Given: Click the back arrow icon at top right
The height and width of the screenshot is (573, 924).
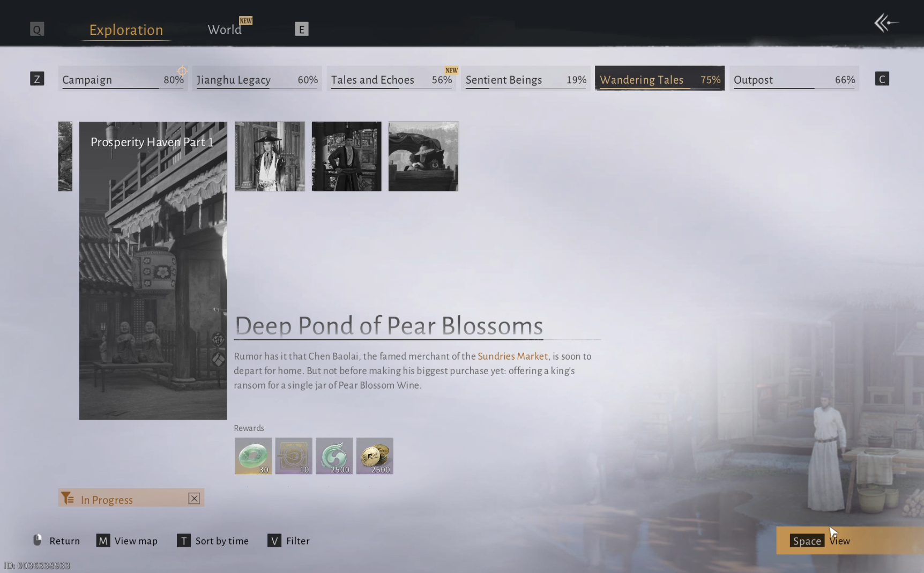Looking at the screenshot, I should tap(885, 23).
